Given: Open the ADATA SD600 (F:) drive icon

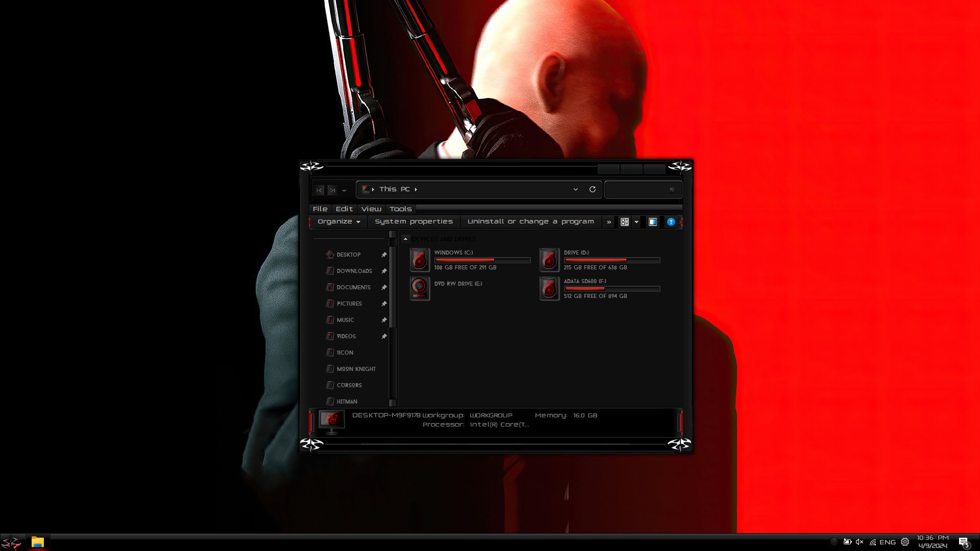Looking at the screenshot, I should (549, 288).
